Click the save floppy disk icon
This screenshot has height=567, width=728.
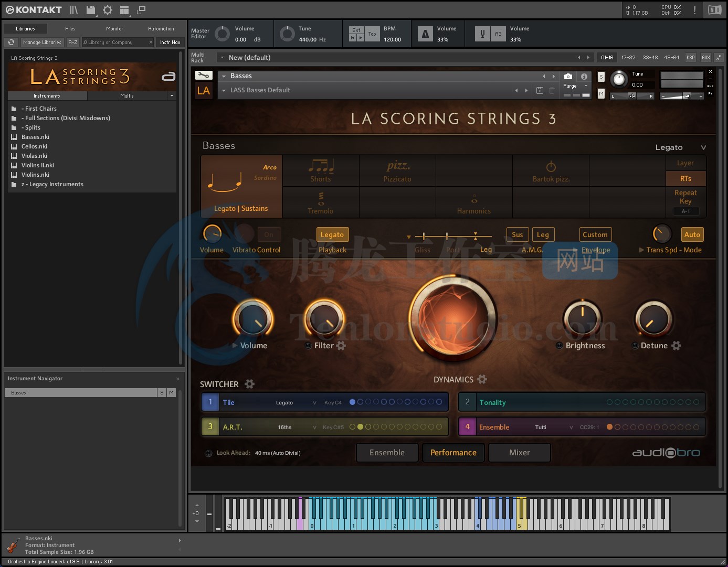90,10
